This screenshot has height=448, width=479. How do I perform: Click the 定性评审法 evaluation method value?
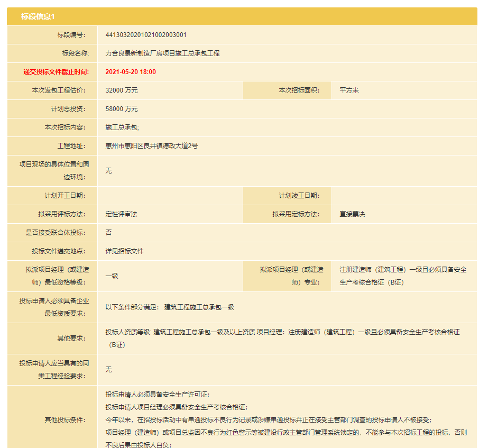click(x=121, y=214)
